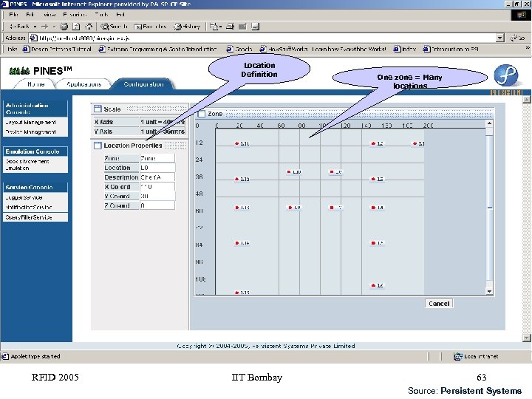532x399 pixels.
Task: Select location marker L14 on zone map
Action: click(x=242, y=243)
